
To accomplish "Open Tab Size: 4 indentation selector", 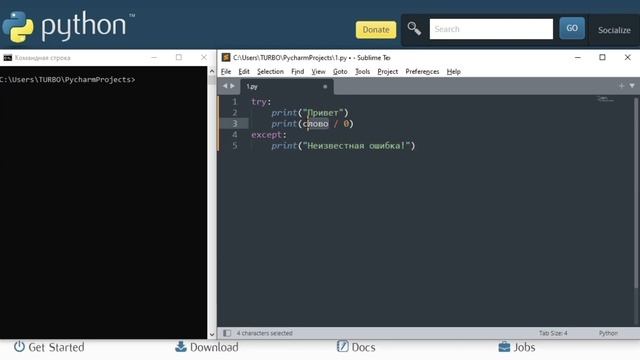I will click(x=553, y=333).
